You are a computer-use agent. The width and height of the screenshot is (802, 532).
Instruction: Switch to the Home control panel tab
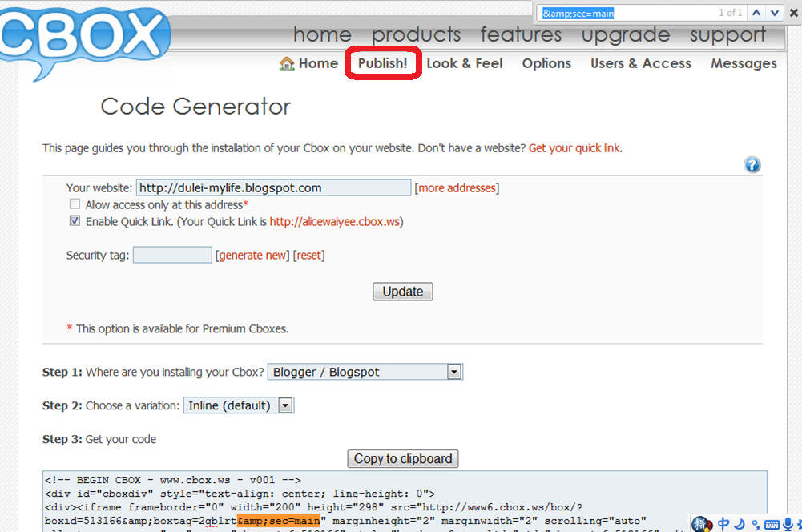(309, 63)
